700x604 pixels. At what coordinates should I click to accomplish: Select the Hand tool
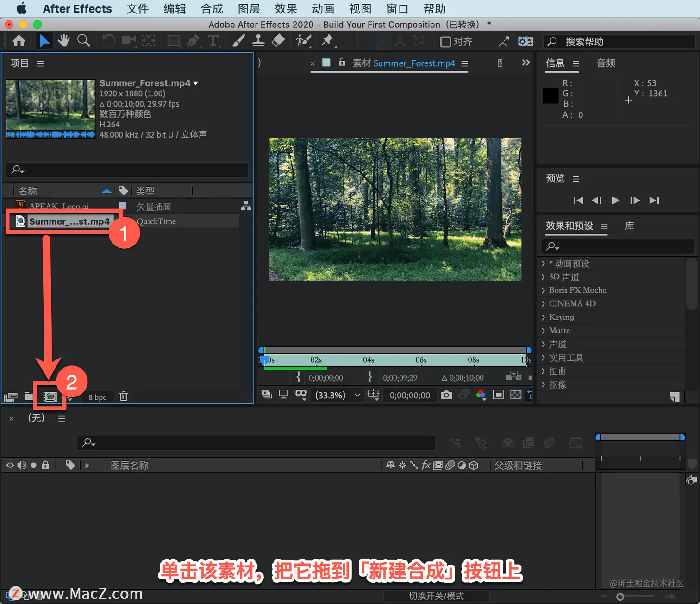click(64, 41)
